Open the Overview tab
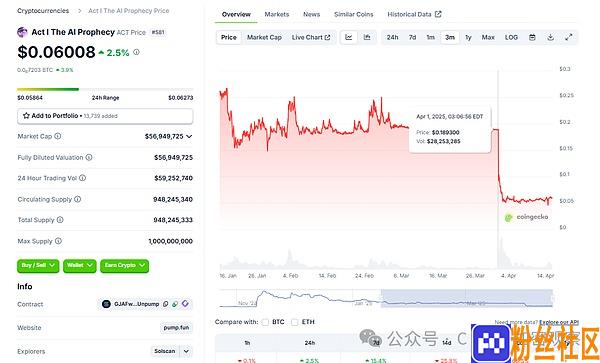The image size is (600, 363). [236, 14]
